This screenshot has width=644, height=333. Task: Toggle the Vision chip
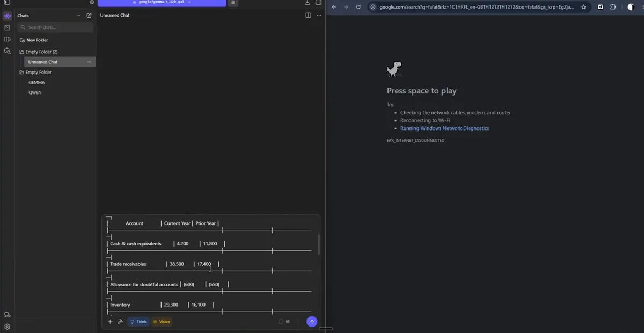tap(162, 322)
